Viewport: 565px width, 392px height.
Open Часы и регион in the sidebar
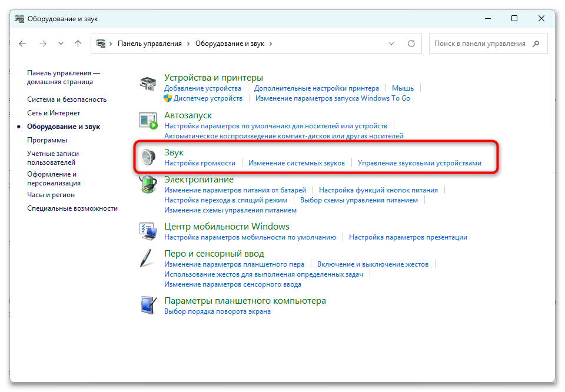51,195
